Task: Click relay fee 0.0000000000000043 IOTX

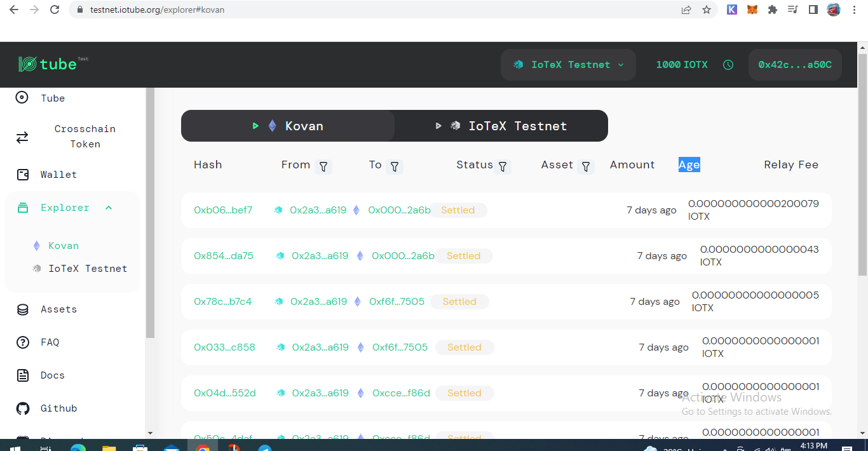Action: click(759, 256)
